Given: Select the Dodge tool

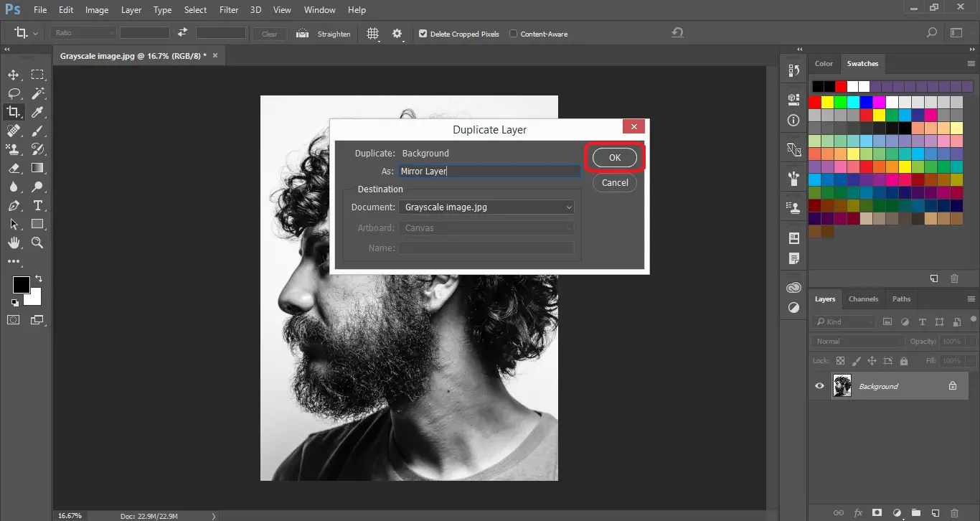Looking at the screenshot, I should [x=37, y=187].
